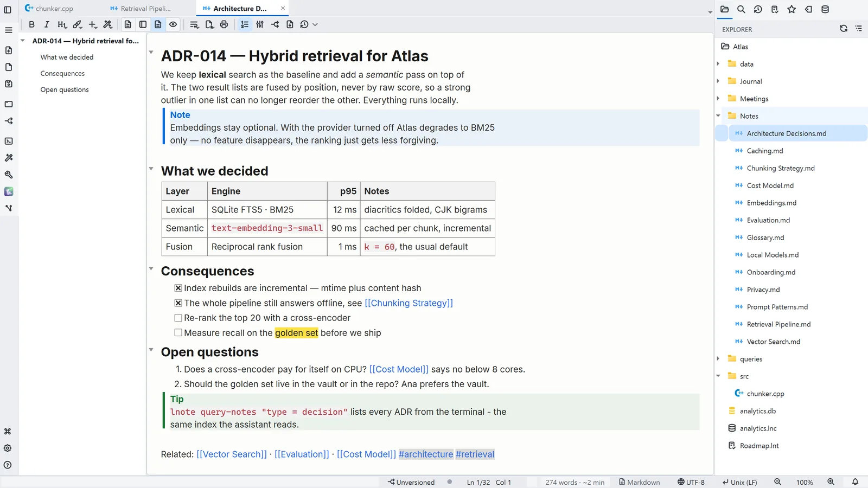This screenshot has height=488, width=868.
Task: Expand the data folder
Action: 718,64
